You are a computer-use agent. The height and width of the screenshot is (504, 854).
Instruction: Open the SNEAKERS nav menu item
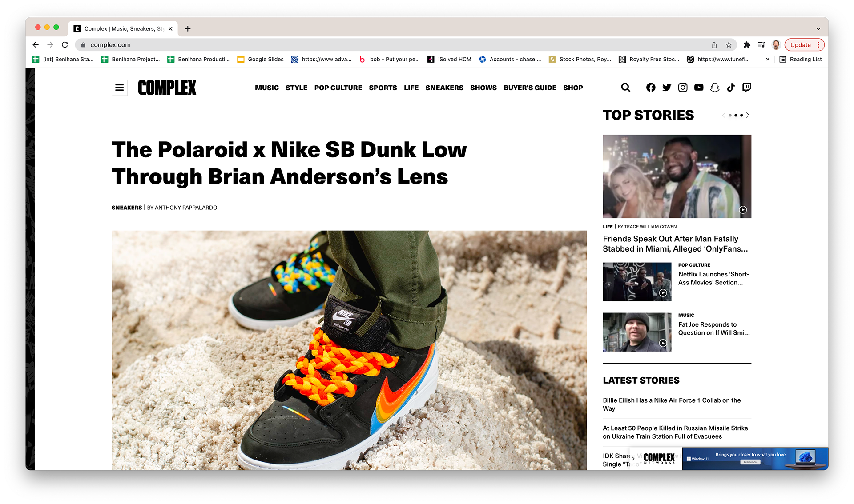pos(444,88)
